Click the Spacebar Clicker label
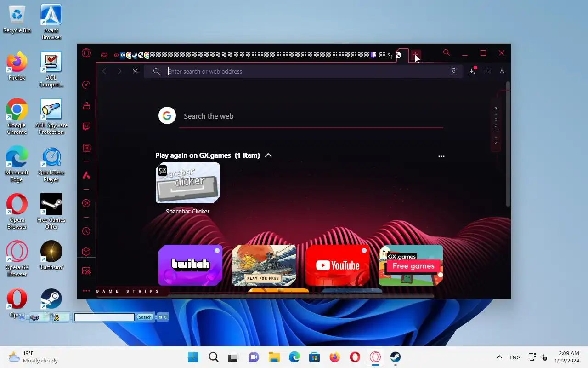The height and width of the screenshot is (368, 588). click(x=187, y=212)
